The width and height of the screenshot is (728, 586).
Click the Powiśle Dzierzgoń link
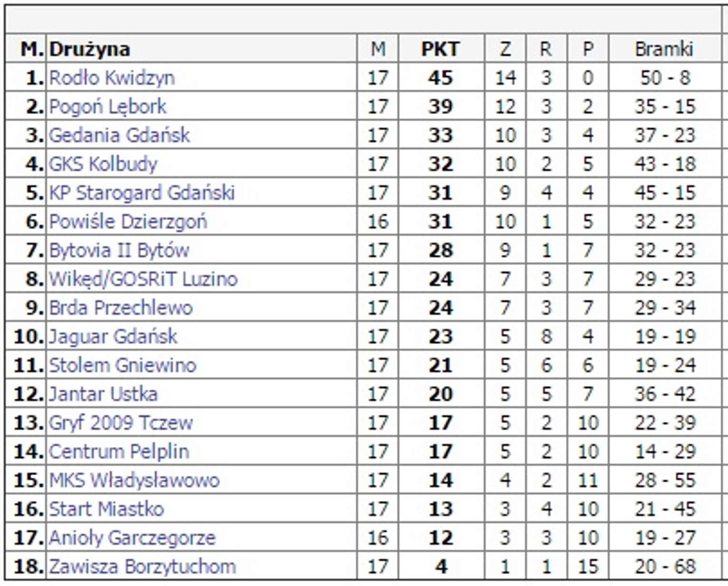(128, 222)
